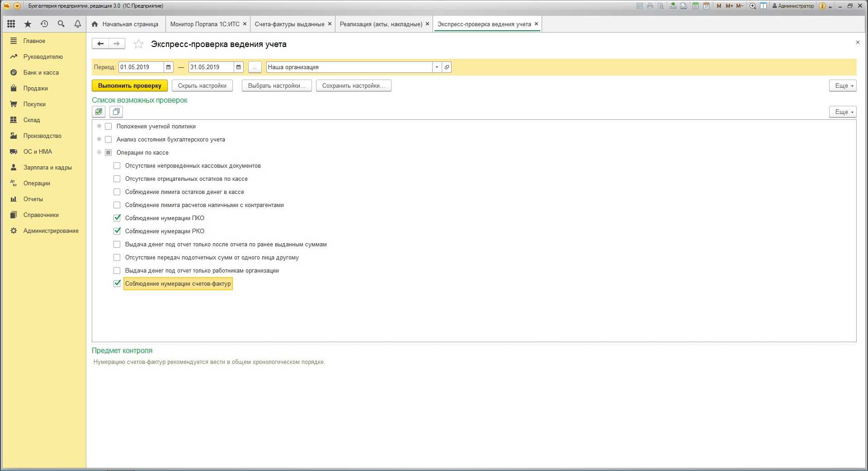Screen dimensions: 868x471
Task: Open the organization record with the open icon
Action: click(447, 67)
